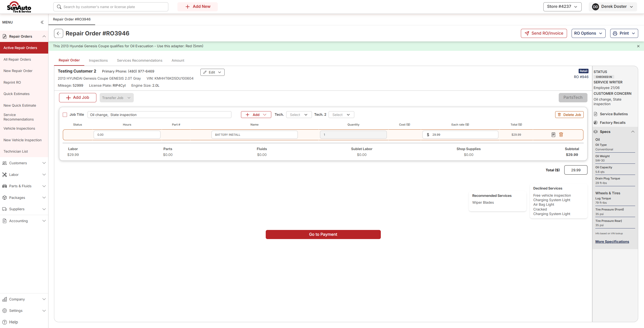The height and width of the screenshot is (328, 644).
Task: Click the Service Bulletins document icon
Action: point(596,114)
